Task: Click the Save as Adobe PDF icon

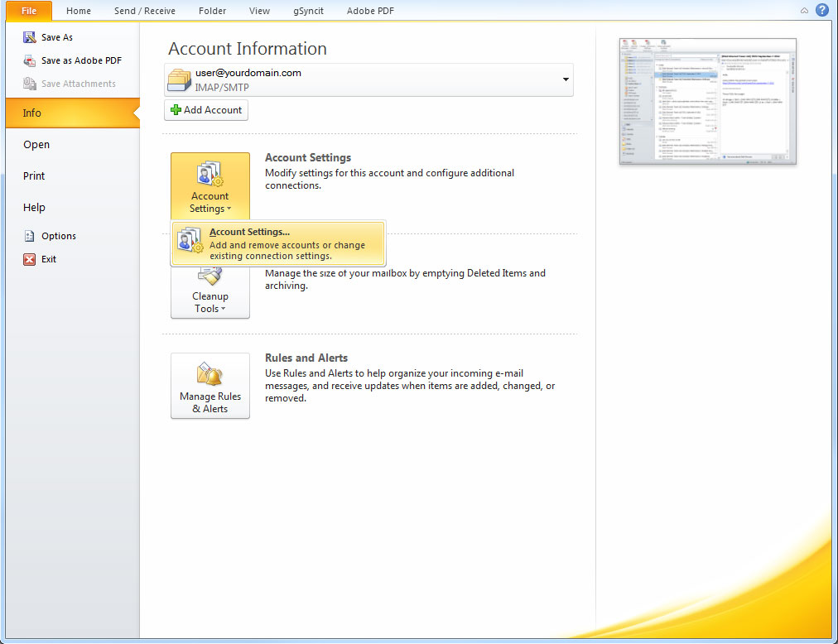Action: click(29, 60)
